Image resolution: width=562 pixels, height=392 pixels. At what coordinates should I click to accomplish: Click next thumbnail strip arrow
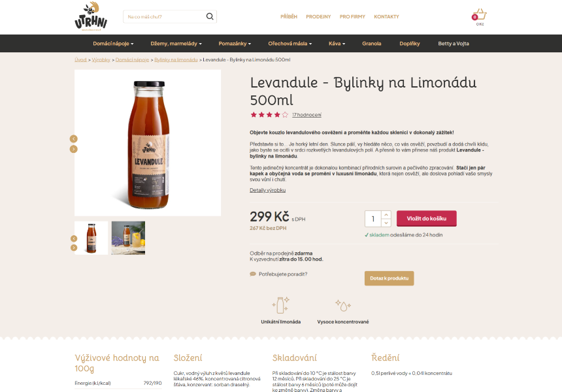point(74,248)
